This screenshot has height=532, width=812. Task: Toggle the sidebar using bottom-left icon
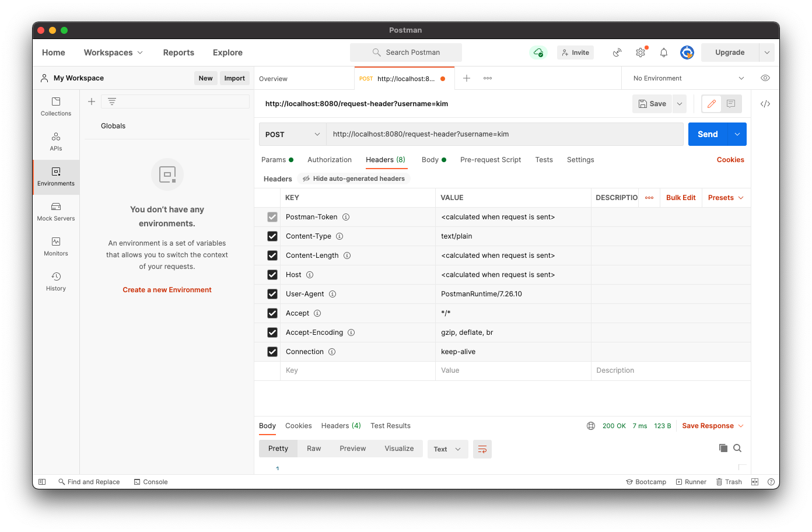[42, 482]
